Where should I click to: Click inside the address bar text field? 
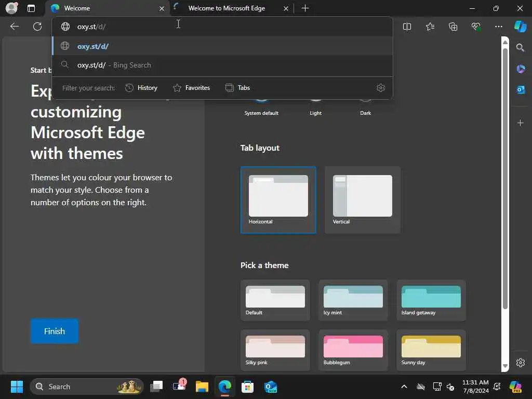(x=222, y=26)
